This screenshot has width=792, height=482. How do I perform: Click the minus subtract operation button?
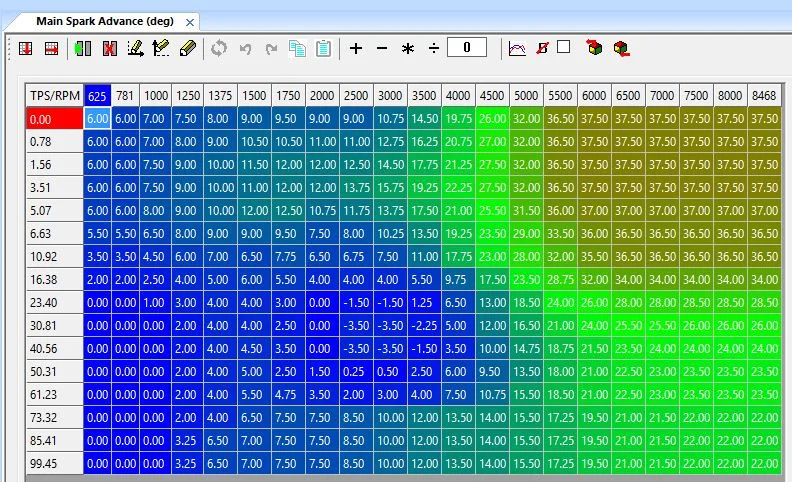[x=381, y=47]
